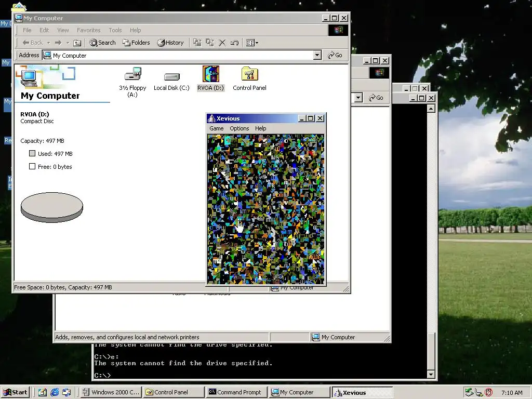Show the Folders pane from the toolbar
The image size is (532, 399).
click(x=137, y=43)
